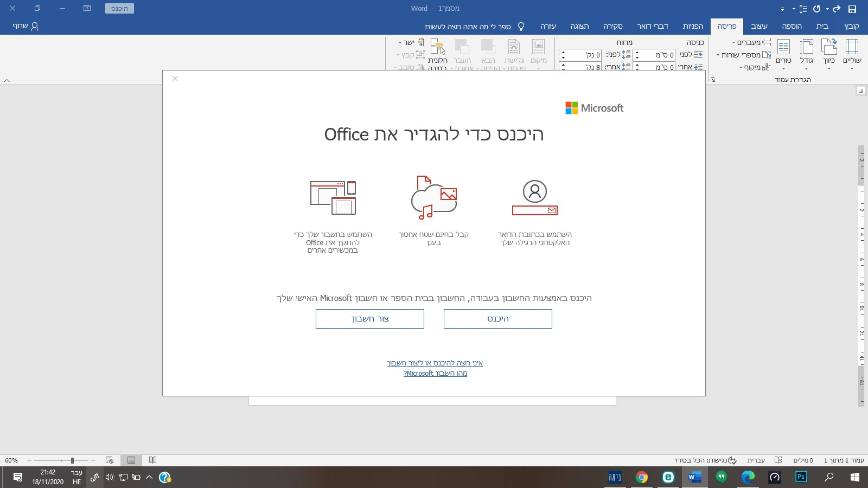The image size is (868, 488).
Task: Switch to the References (הפניות) tab
Action: 693,26
